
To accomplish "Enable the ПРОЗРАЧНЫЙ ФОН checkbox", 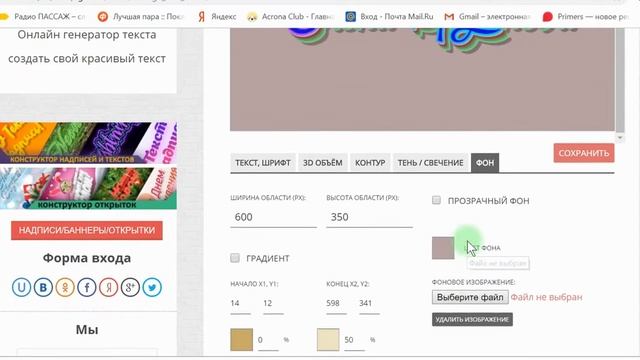I will pos(436,200).
